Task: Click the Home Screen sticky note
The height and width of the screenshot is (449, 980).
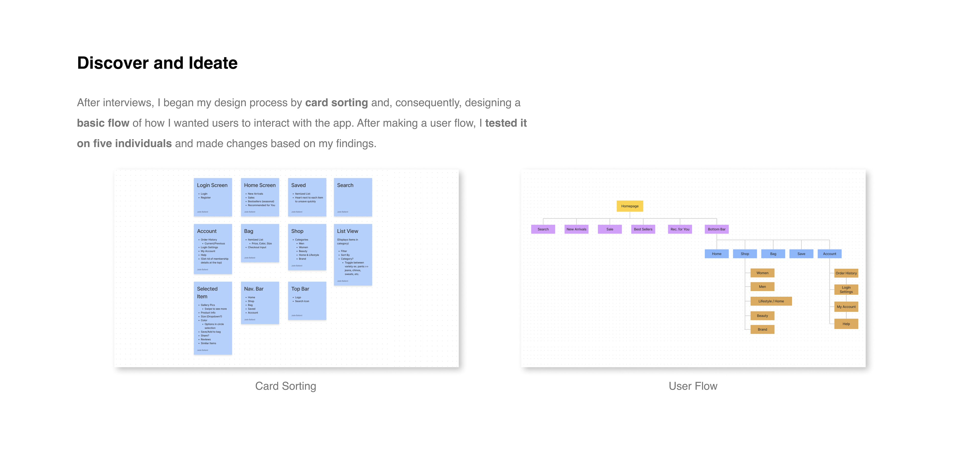Action: click(260, 197)
